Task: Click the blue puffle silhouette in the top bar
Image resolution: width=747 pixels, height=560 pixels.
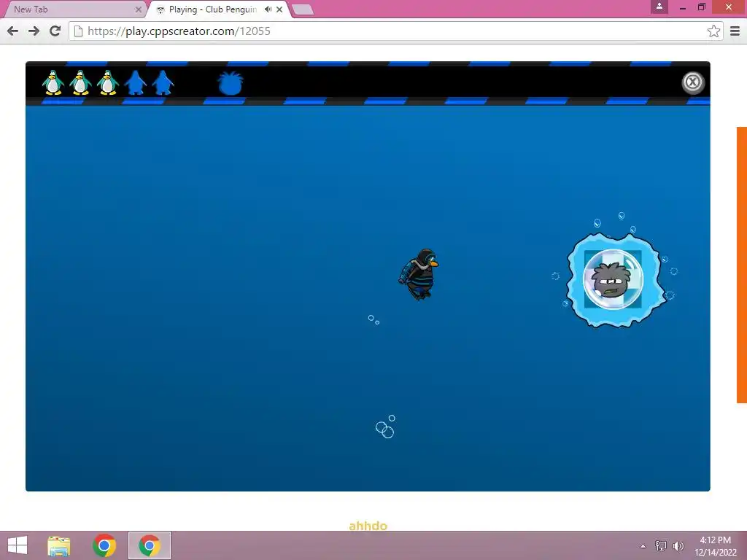Action: 231,83
